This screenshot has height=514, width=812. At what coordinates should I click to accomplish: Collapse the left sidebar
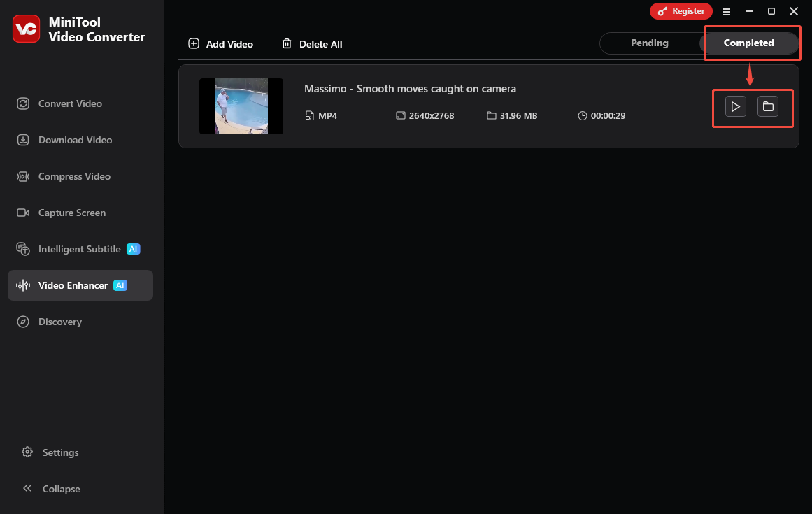click(51, 489)
